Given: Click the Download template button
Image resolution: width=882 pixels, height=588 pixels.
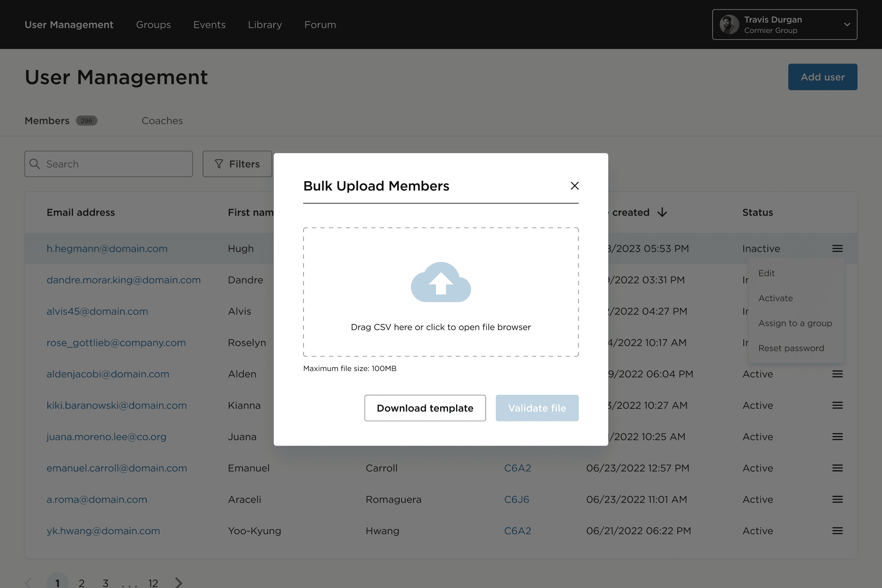Looking at the screenshot, I should pos(425,407).
